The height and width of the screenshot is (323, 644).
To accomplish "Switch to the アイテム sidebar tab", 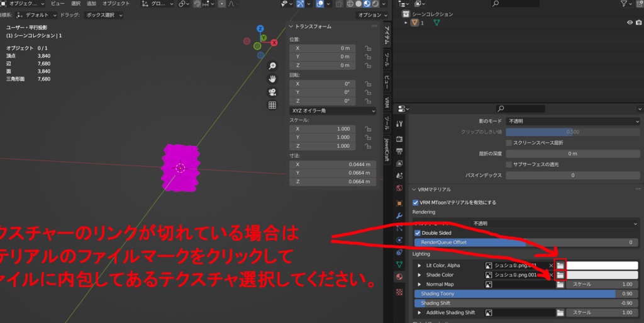I will pyautogui.click(x=387, y=35).
